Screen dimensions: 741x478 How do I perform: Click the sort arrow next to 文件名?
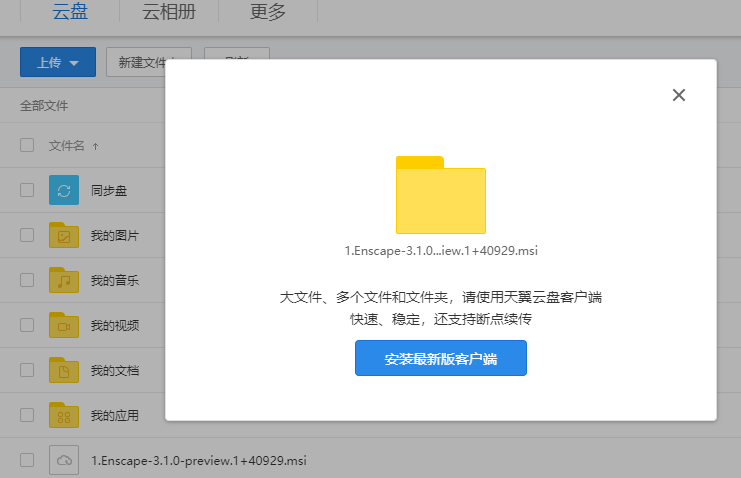click(95, 146)
